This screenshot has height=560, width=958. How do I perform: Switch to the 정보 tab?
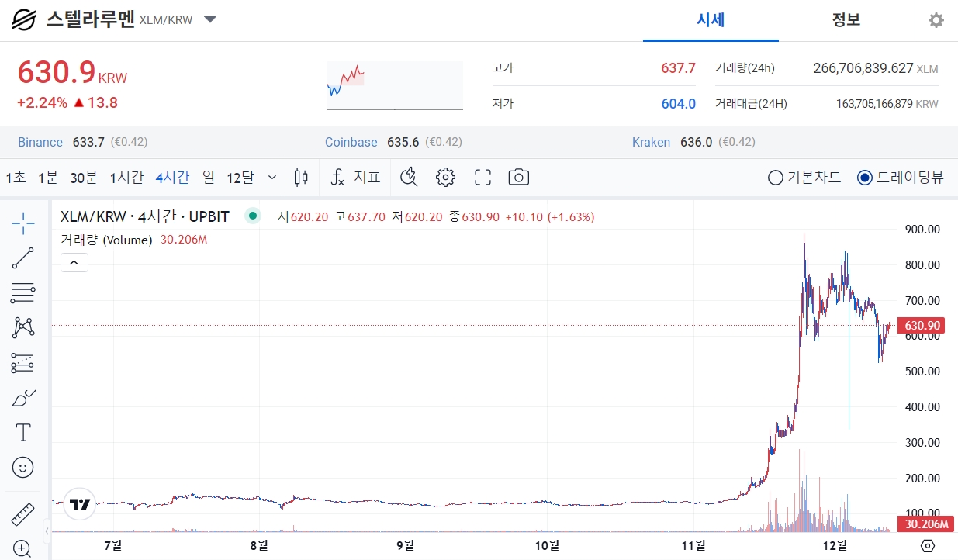tap(846, 20)
